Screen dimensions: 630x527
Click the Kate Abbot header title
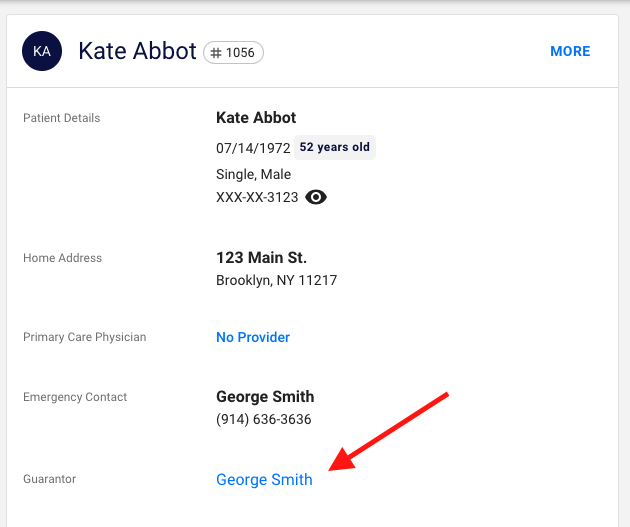point(137,51)
